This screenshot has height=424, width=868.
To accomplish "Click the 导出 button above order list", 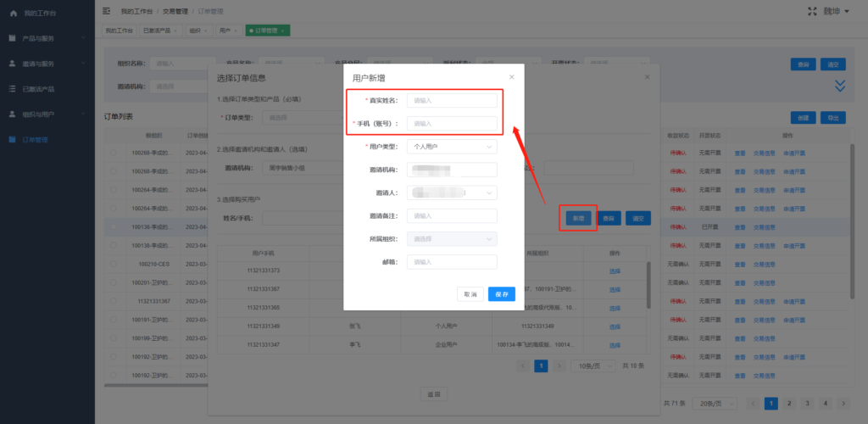I will pos(832,118).
